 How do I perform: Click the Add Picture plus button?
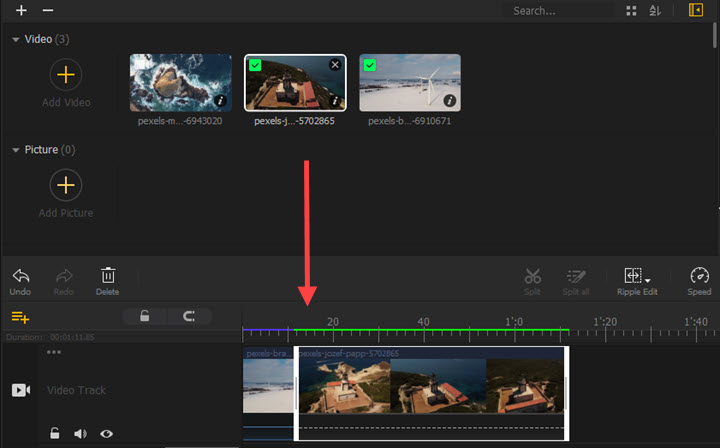click(66, 185)
